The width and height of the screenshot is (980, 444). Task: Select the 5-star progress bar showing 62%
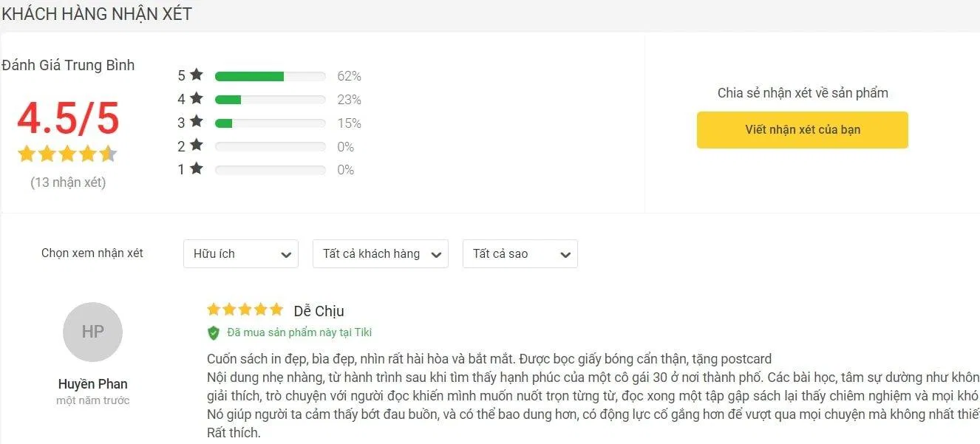(x=270, y=75)
